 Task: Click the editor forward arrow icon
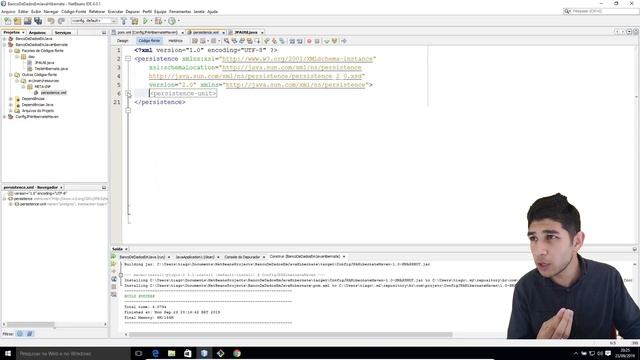pyautogui.click(x=344, y=41)
